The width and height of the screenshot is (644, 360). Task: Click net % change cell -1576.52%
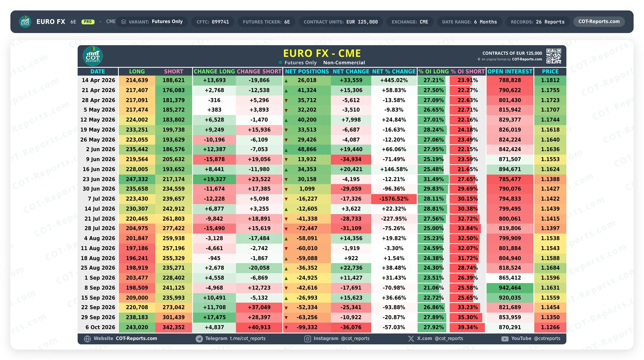[x=394, y=199]
